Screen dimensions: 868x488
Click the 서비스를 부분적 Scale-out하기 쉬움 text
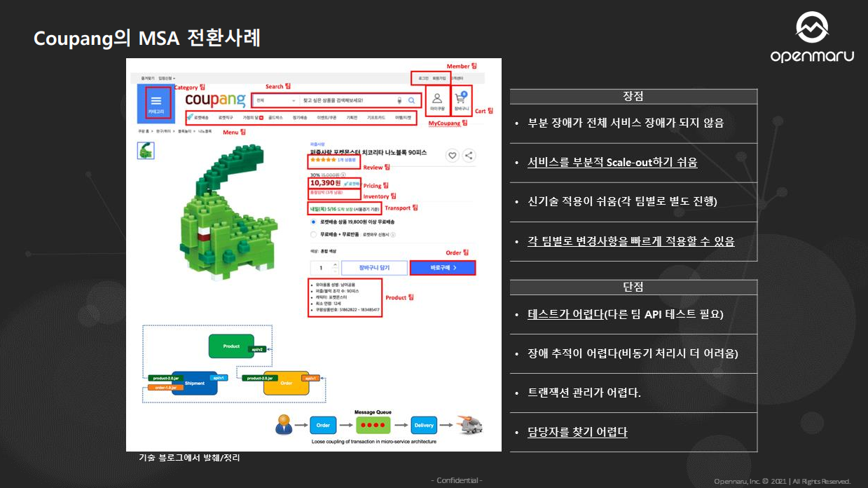(612, 163)
